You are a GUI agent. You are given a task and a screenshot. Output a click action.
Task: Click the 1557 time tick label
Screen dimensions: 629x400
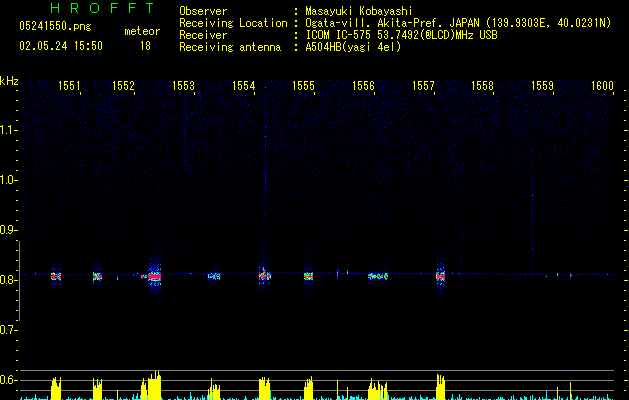(x=424, y=86)
